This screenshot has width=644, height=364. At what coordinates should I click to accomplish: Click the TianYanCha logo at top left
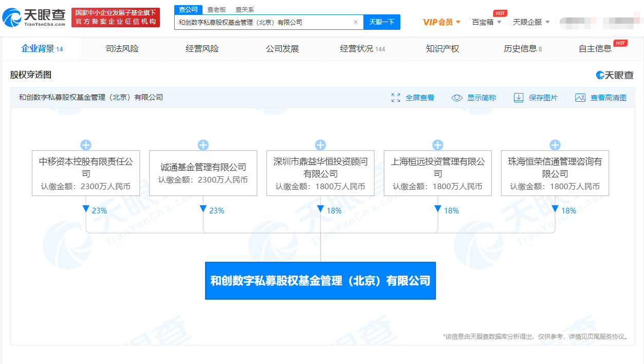pos(34,17)
